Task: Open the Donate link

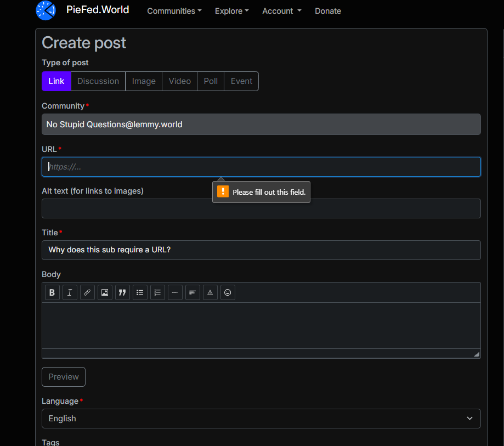Action: (x=328, y=11)
